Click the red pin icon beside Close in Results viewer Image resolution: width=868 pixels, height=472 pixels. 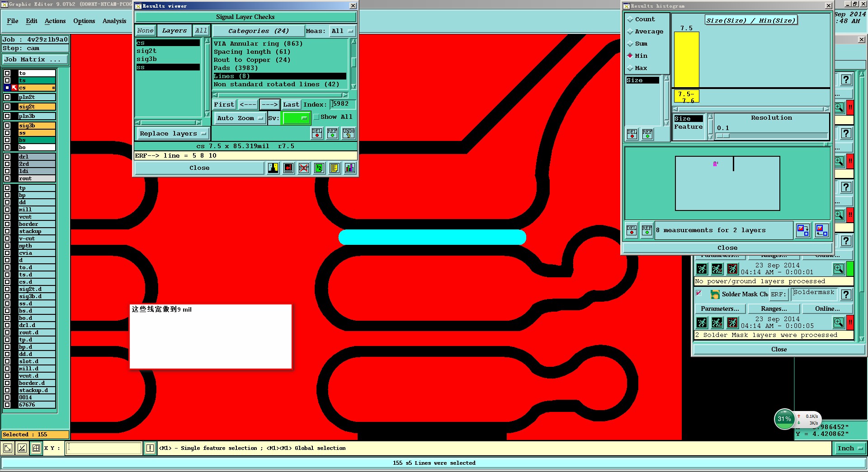tap(288, 168)
